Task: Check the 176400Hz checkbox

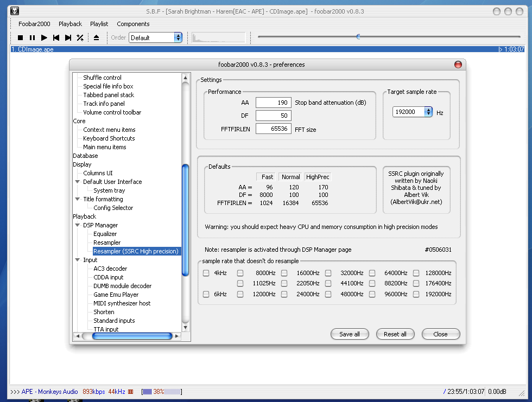Action: [x=416, y=283]
